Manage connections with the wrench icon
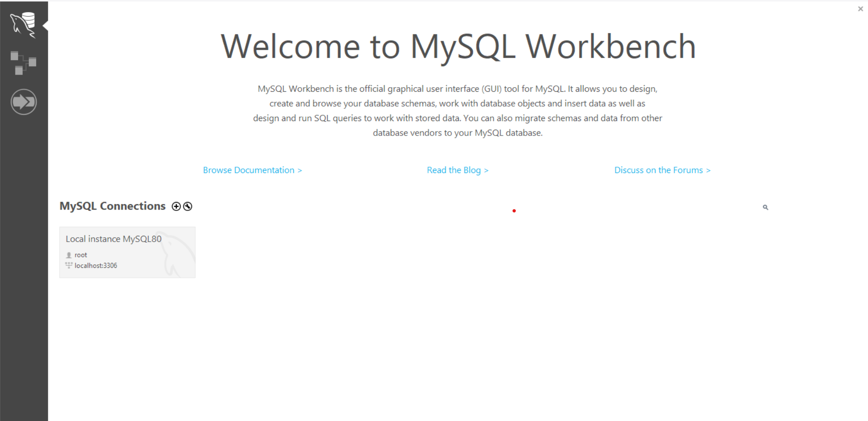The height and width of the screenshot is (421, 868). tap(188, 206)
